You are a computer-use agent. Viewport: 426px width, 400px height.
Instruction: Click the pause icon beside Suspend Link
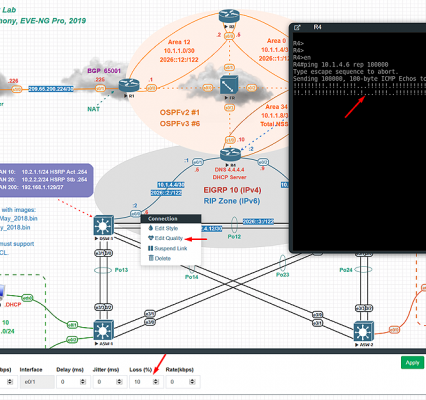click(x=150, y=248)
